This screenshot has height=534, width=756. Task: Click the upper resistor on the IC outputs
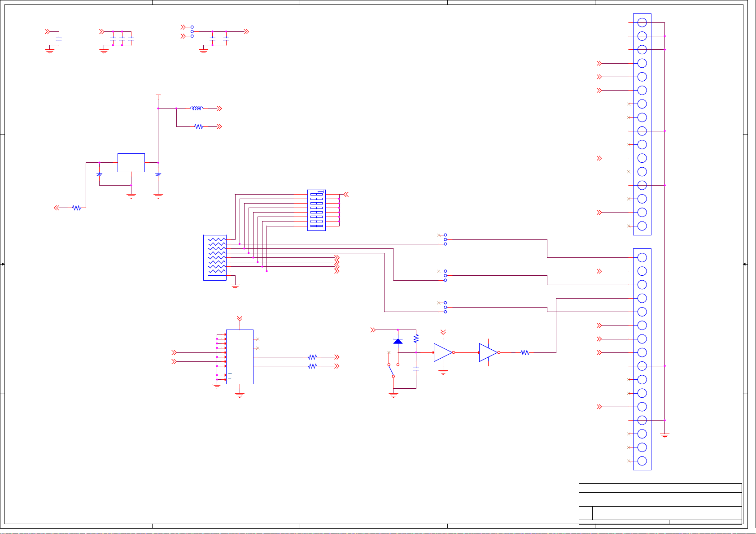click(313, 357)
